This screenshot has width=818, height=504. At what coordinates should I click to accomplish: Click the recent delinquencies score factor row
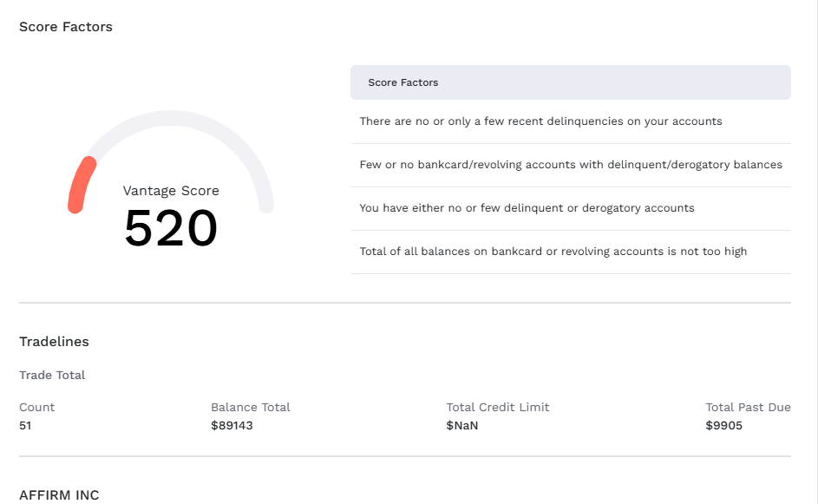tap(571, 121)
